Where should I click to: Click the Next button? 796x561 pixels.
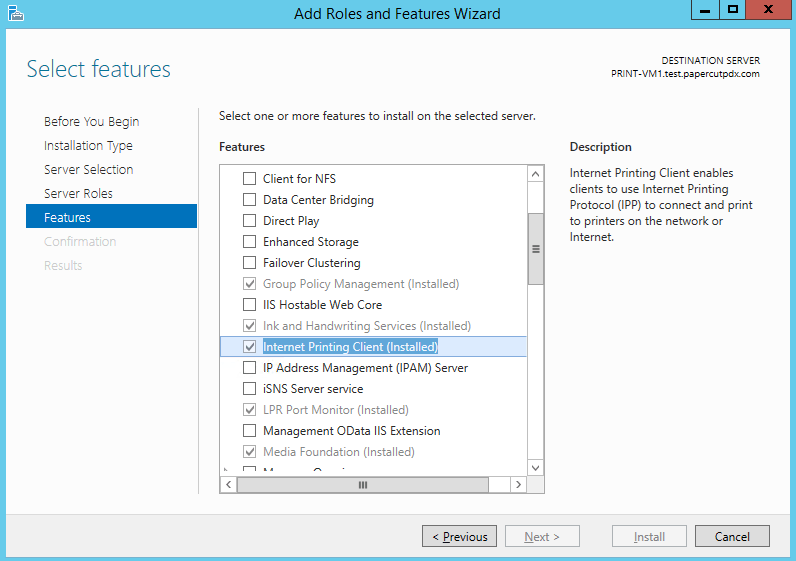pos(542,536)
